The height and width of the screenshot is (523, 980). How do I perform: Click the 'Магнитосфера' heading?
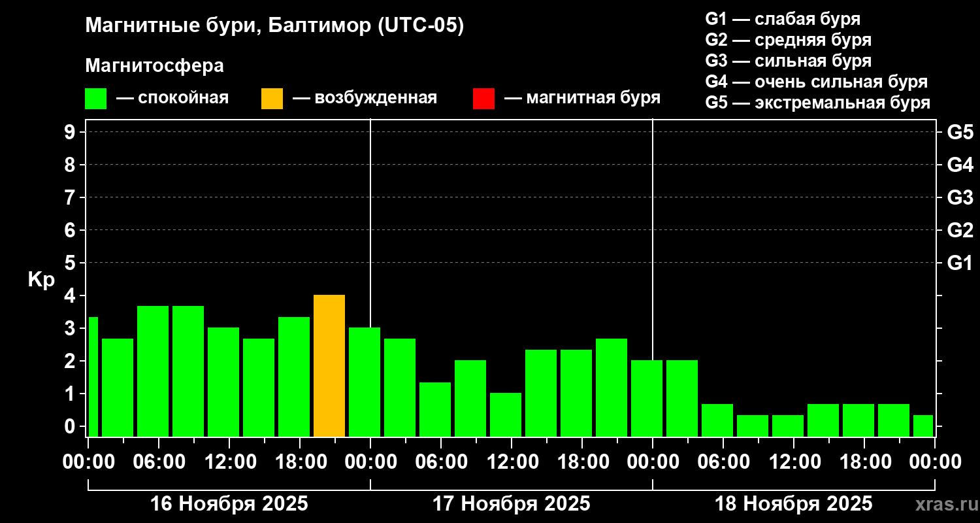[154, 66]
